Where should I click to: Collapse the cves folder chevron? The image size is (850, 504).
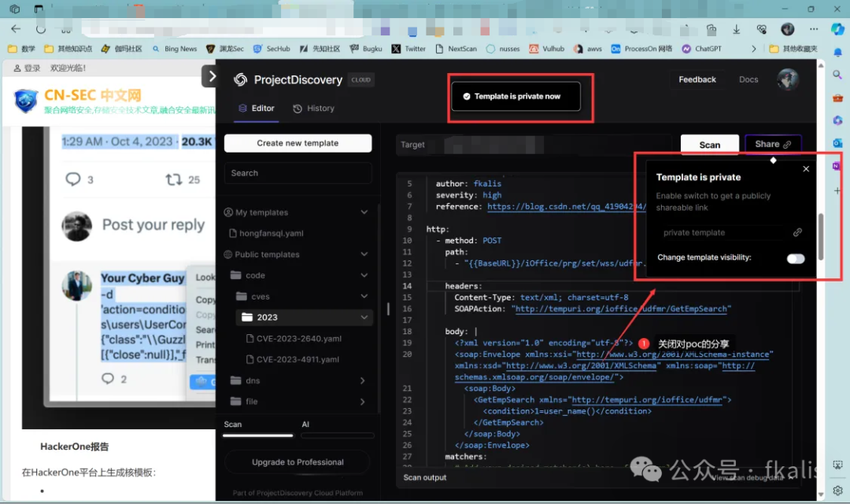click(x=364, y=296)
